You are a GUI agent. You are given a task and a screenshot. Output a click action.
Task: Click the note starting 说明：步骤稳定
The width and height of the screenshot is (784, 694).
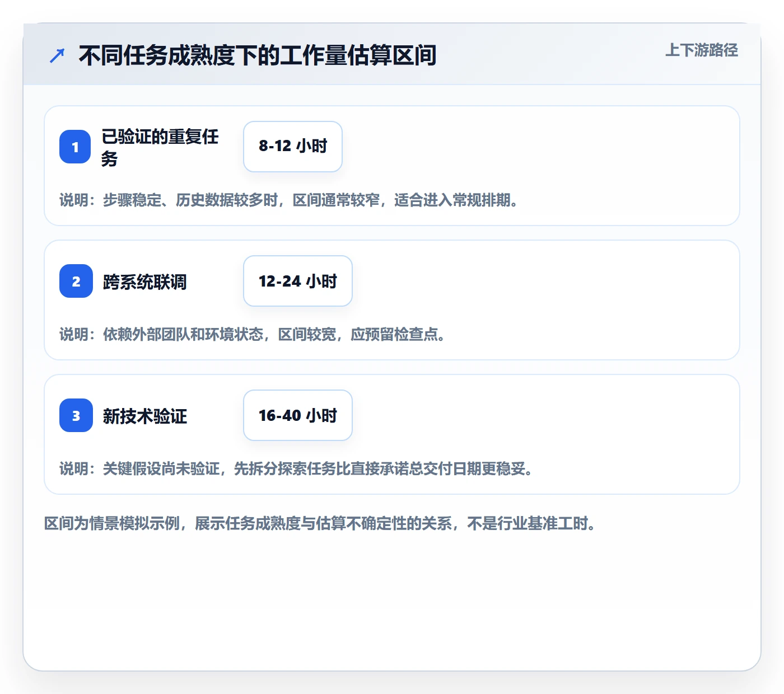pos(288,200)
